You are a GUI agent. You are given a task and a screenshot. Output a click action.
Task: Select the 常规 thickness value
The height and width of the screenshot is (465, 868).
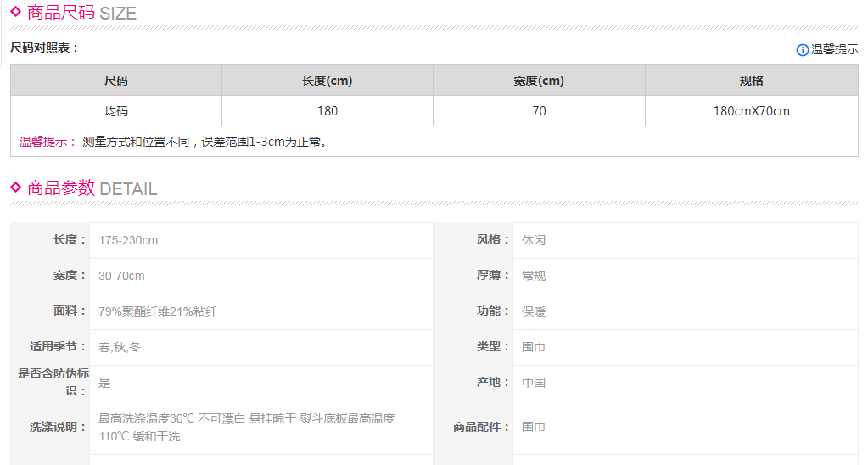click(534, 276)
